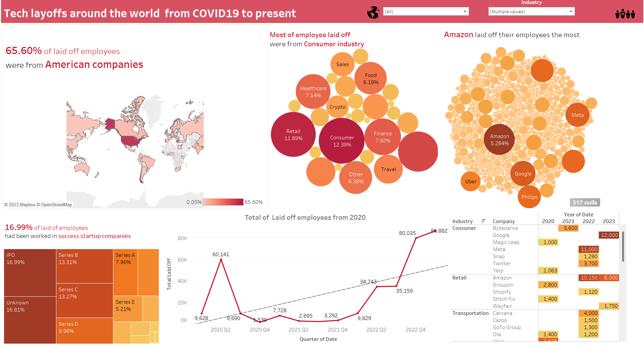Click the Wayfair 1,750 table cell
644x348 pixels.
click(609, 306)
